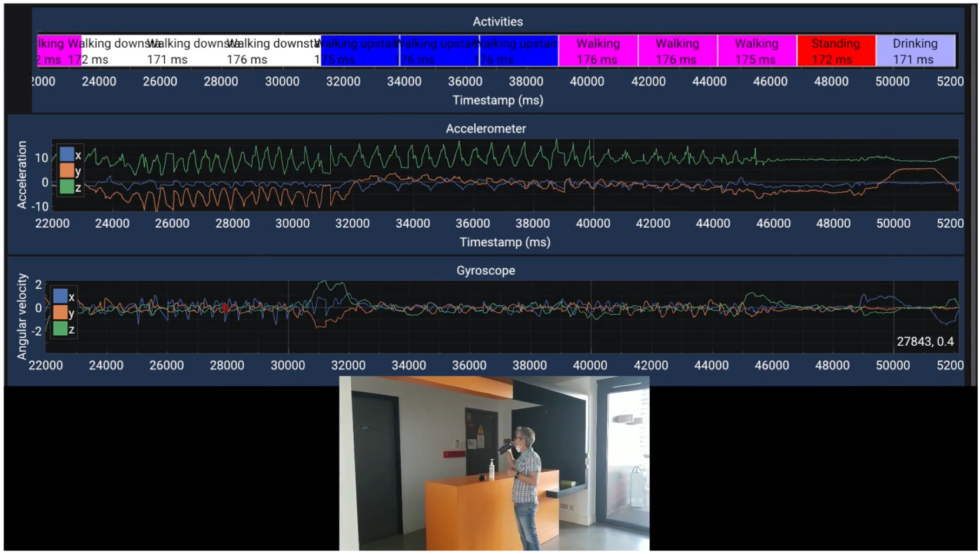Screen dimensions: 980x554
Task: Click the video preview of man drinking
Action: [x=494, y=463]
